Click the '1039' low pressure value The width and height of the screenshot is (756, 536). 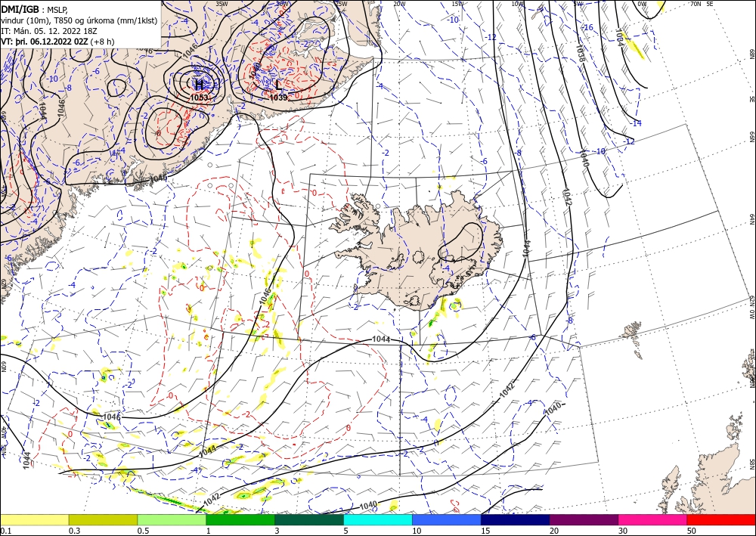click(x=279, y=98)
